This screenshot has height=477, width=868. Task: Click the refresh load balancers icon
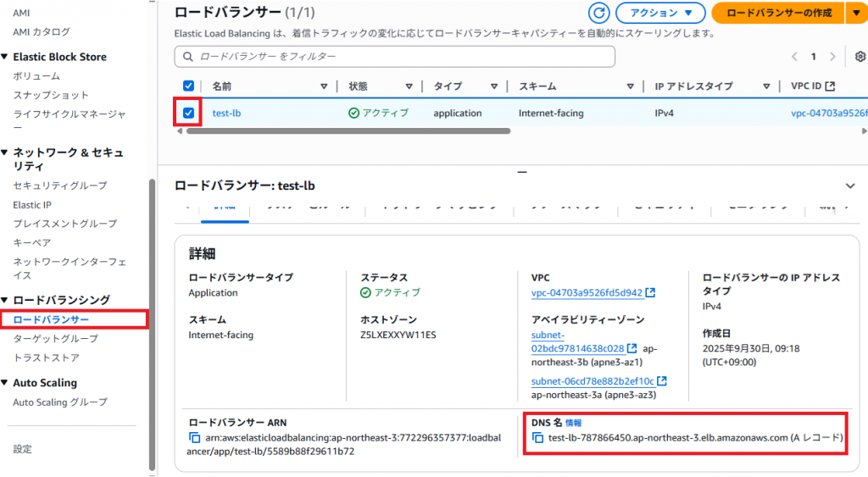coord(600,13)
